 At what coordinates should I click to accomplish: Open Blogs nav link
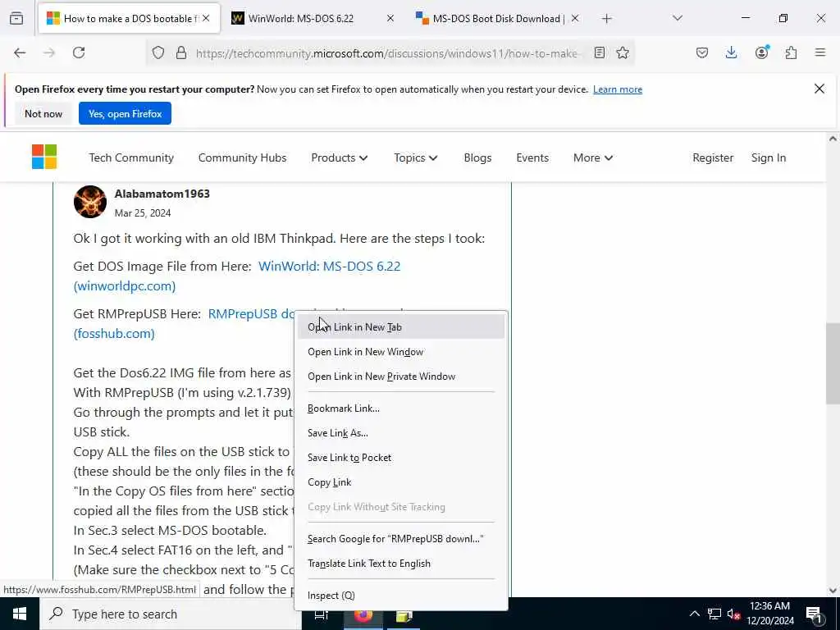click(477, 157)
